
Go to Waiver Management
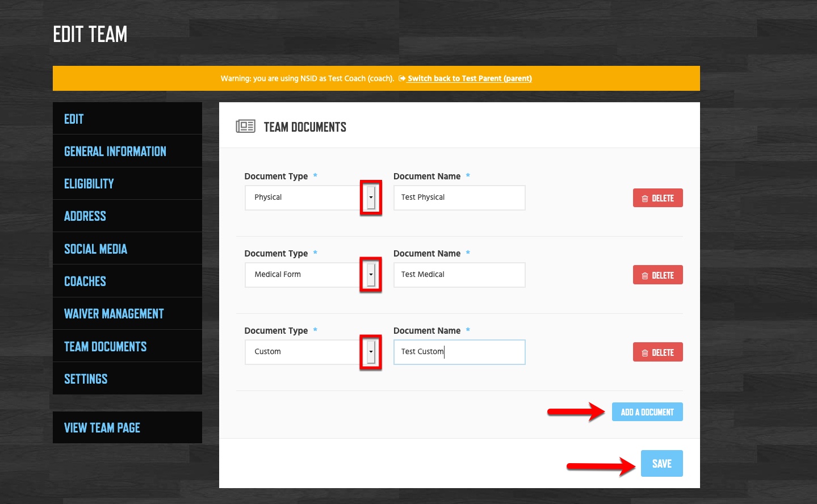[x=127, y=313]
